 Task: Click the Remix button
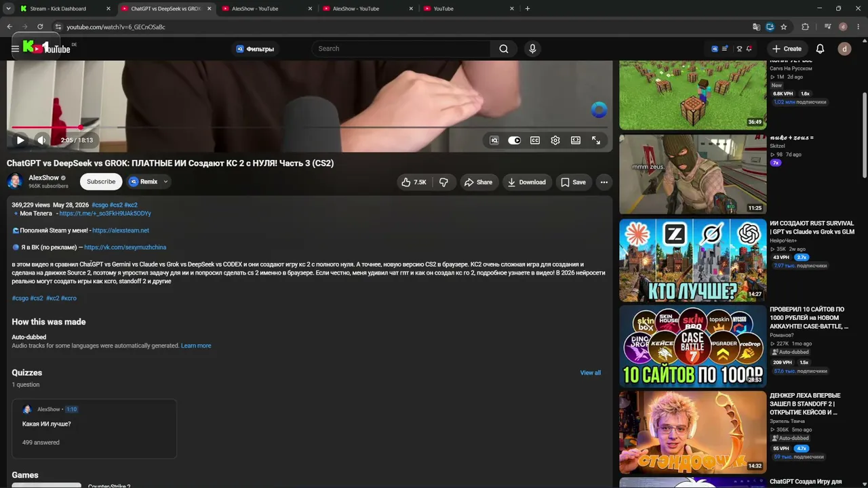click(x=144, y=182)
